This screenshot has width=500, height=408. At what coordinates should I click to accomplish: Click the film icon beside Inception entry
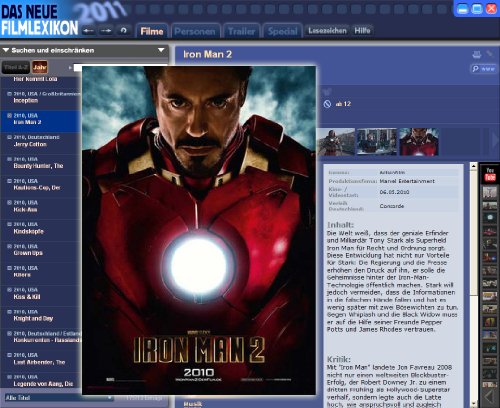pos(9,94)
